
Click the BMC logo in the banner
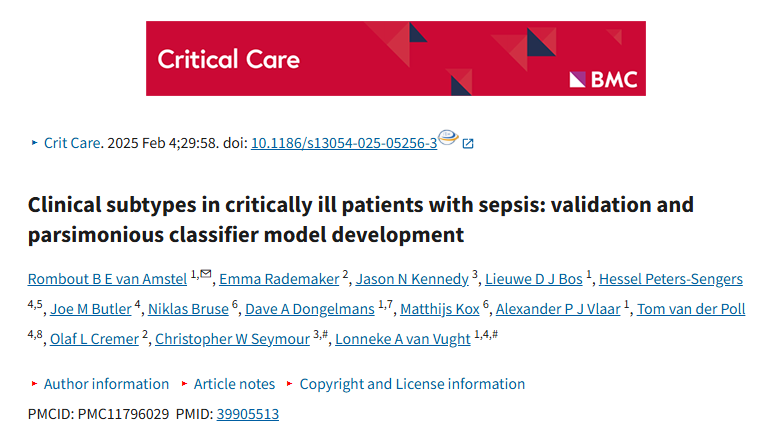click(603, 79)
